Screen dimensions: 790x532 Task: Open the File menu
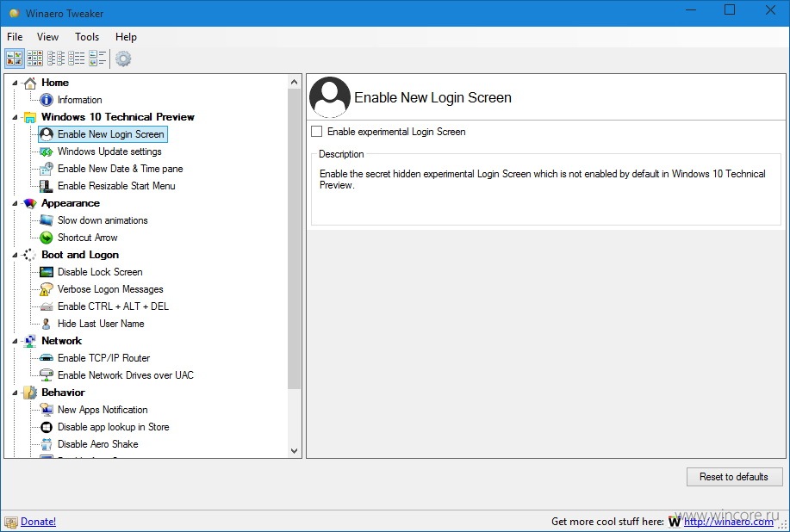(15, 37)
